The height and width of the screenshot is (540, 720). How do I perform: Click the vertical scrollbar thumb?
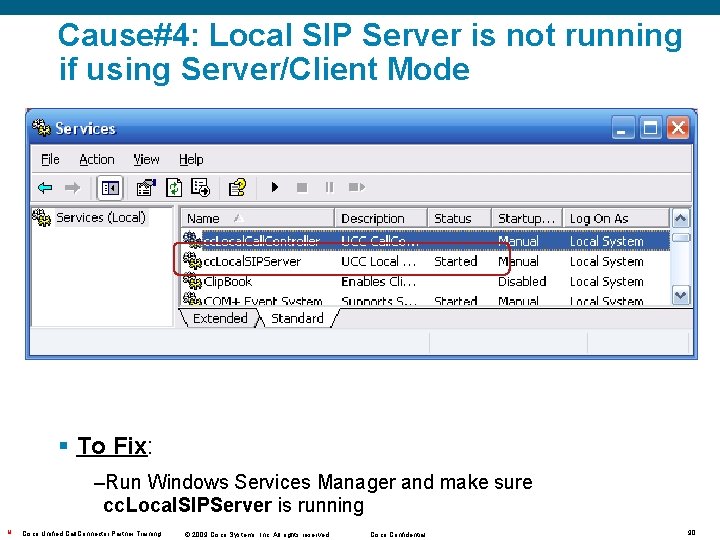pos(681,237)
